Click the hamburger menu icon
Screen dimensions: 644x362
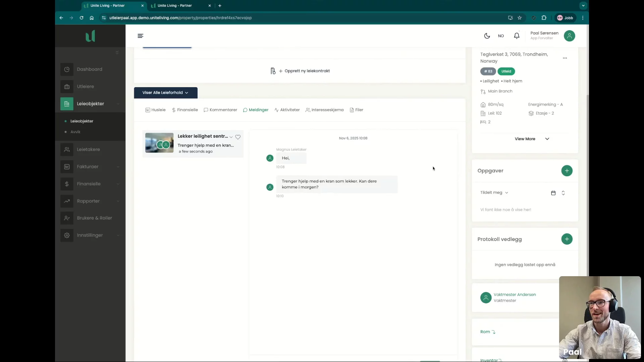(140, 36)
